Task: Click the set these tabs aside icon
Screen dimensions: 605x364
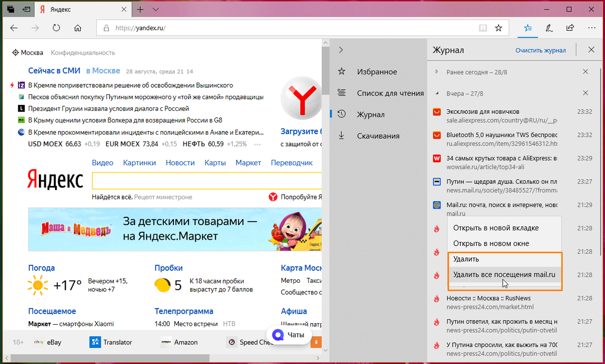Action: (x=26, y=9)
